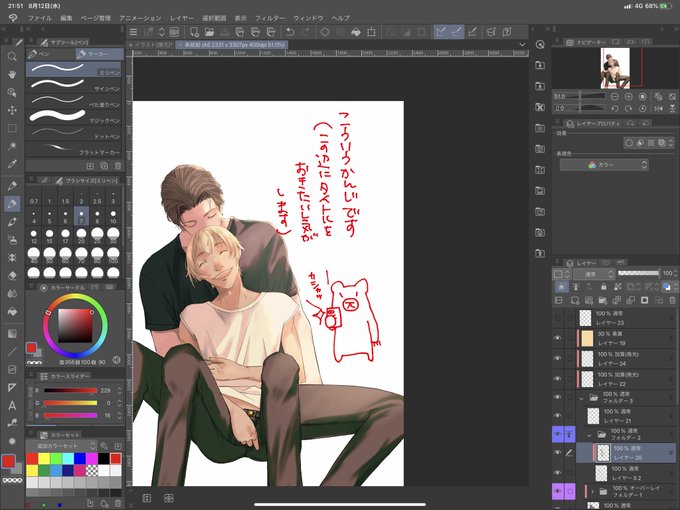Select the Hand move tool
The image size is (680, 510).
(12, 74)
